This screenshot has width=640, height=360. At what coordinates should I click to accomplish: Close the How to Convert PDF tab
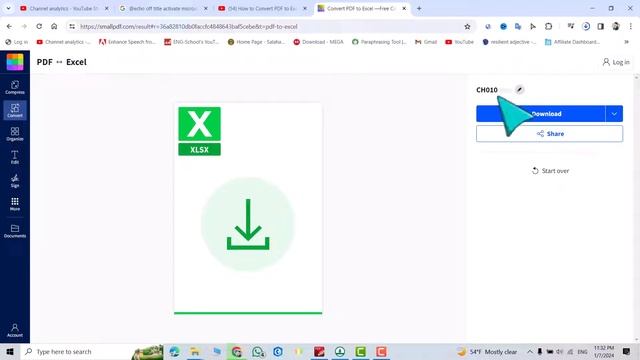point(304,8)
